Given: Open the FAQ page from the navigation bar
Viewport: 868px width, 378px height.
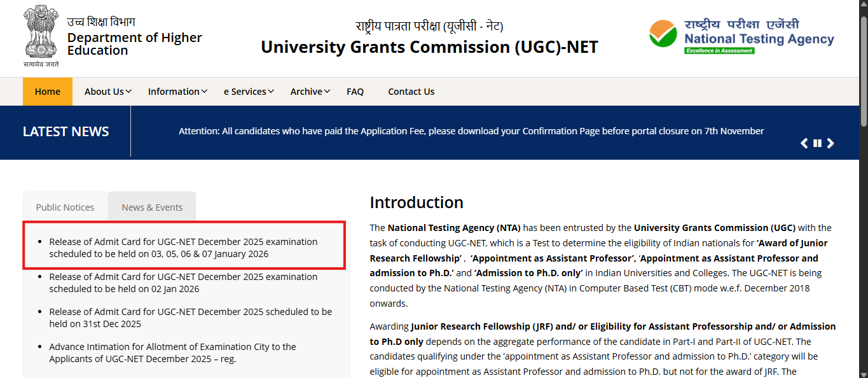Looking at the screenshot, I should point(355,91).
